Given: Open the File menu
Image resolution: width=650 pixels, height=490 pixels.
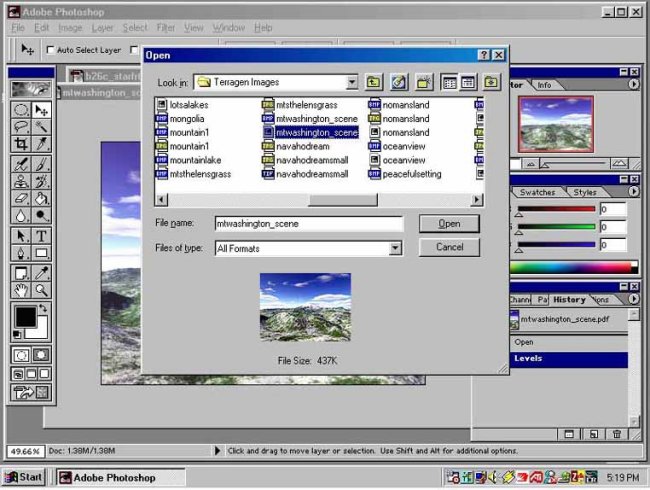Looking at the screenshot, I should tap(17, 28).
